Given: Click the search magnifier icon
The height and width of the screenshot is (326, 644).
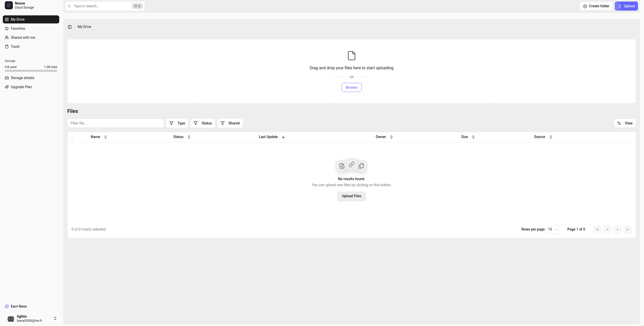Looking at the screenshot, I should 69,6.
